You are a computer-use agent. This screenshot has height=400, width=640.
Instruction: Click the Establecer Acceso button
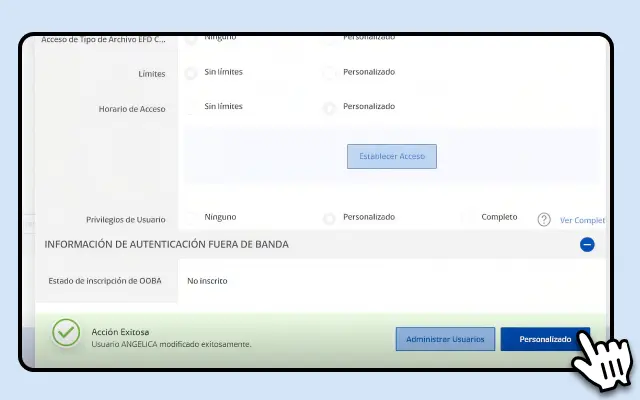(392, 156)
